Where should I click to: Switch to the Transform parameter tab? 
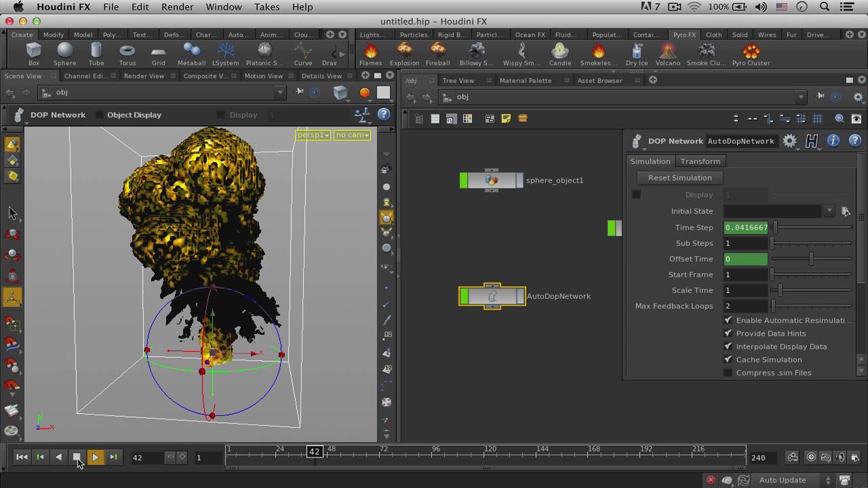701,161
